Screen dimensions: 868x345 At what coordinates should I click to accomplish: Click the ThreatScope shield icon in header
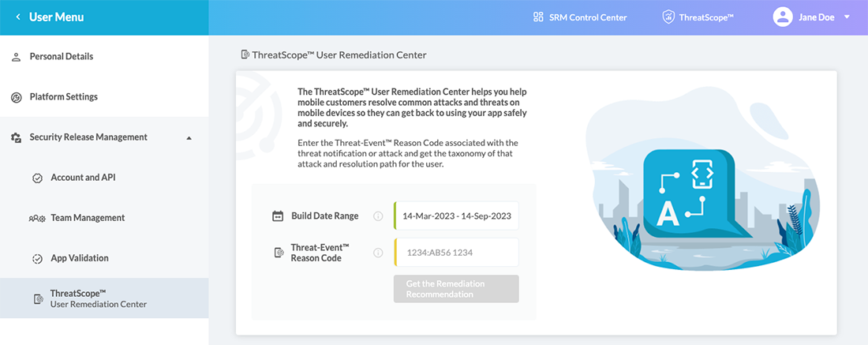[x=668, y=17]
